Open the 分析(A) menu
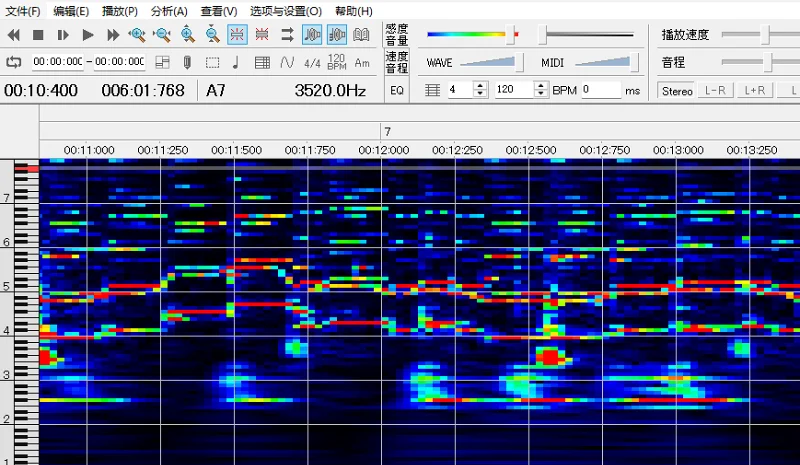800x465 pixels. point(169,11)
